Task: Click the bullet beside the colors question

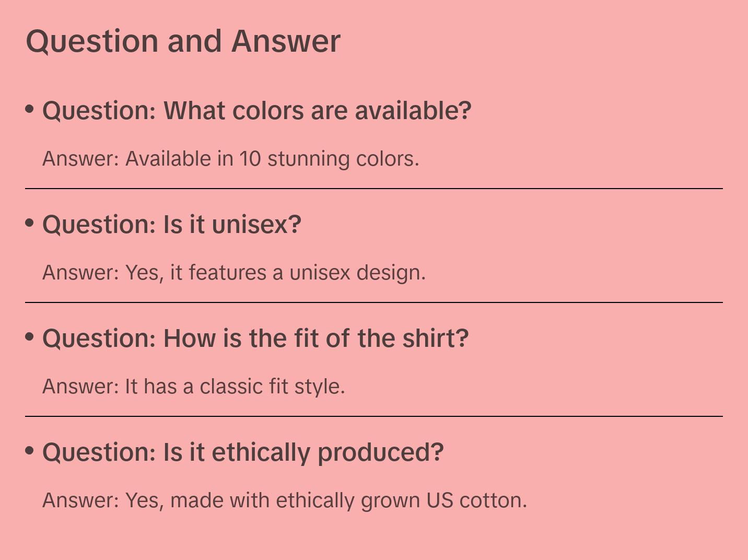Action: 30,109
